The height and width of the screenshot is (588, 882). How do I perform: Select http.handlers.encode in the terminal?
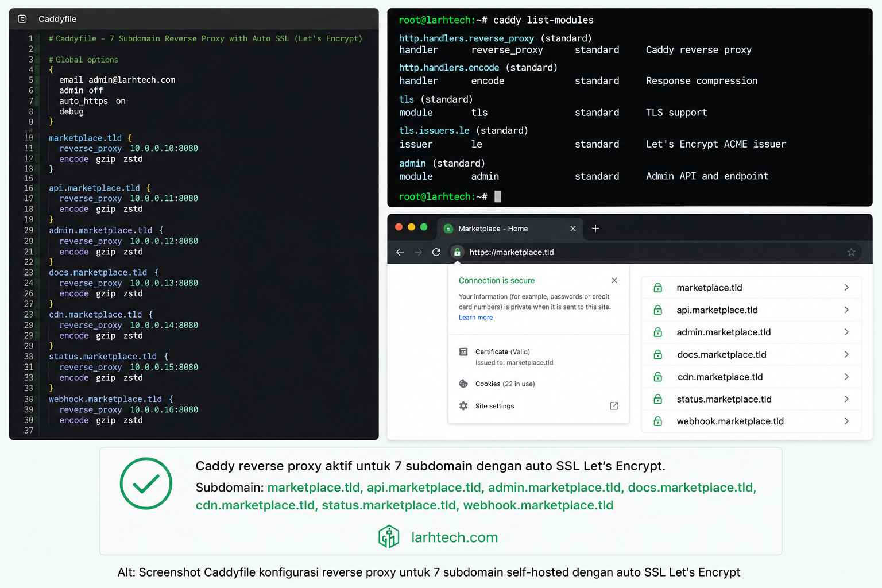(x=449, y=68)
